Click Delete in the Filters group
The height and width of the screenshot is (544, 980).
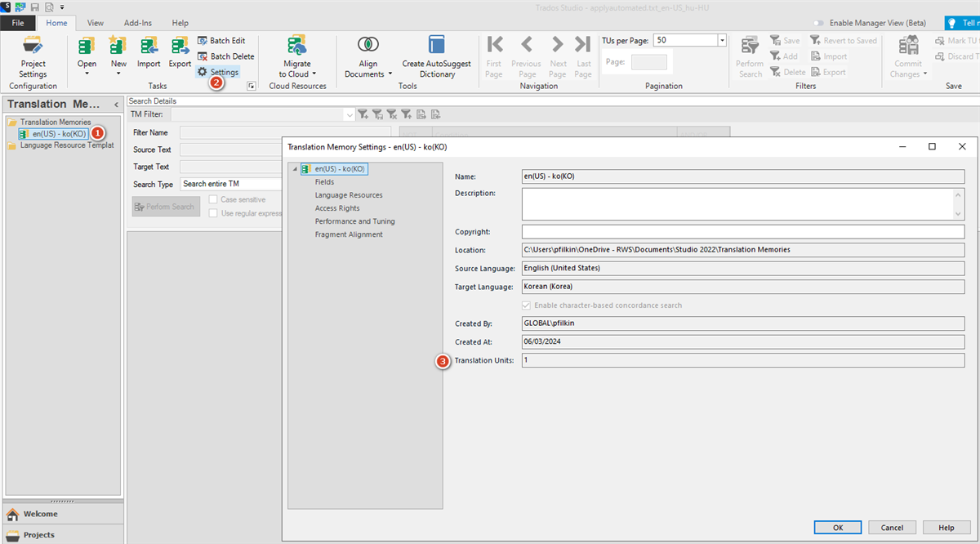[787, 72]
